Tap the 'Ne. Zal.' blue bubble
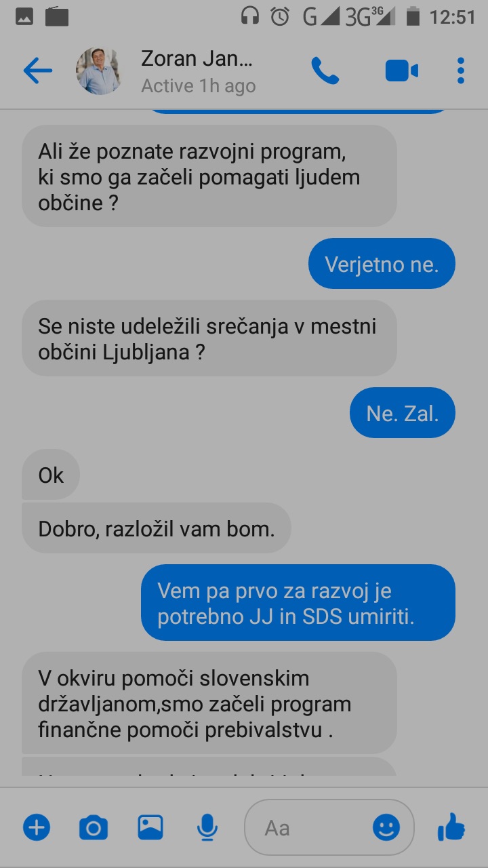Viewport: 488px width, 868px height. [403, 413]
